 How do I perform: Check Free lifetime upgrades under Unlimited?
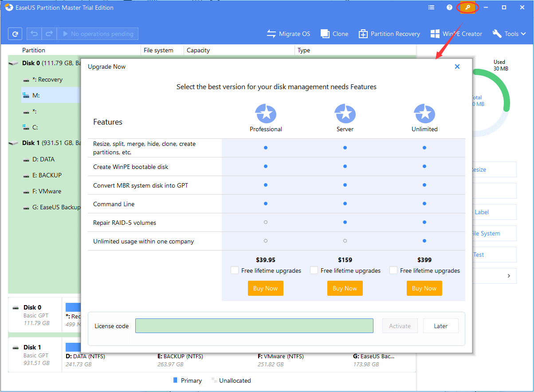(x=393, y=270)
